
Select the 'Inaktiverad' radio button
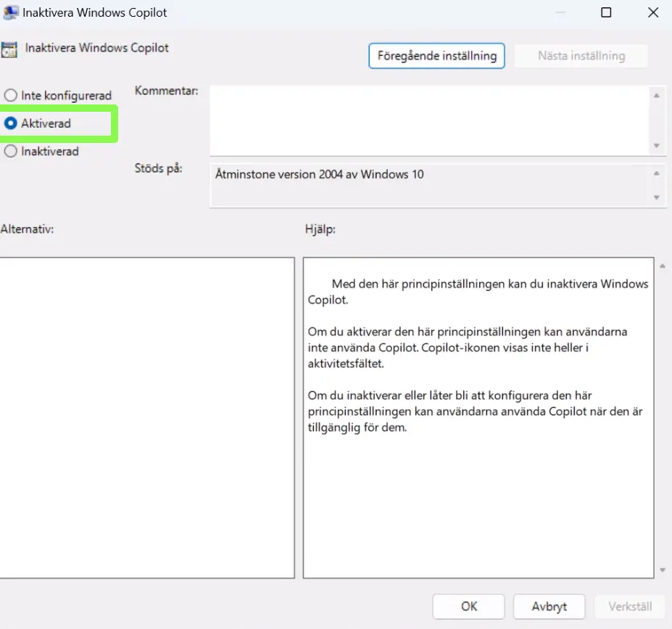11,152
